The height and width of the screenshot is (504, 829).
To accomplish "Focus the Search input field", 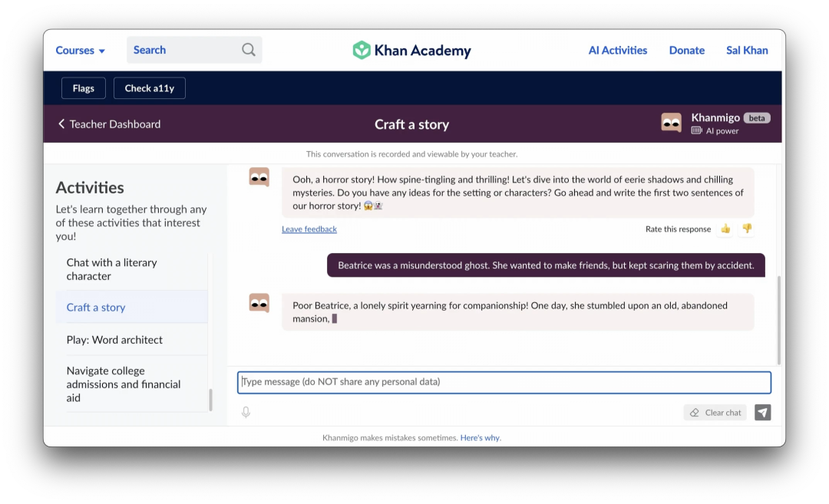I will coord(194,50).
